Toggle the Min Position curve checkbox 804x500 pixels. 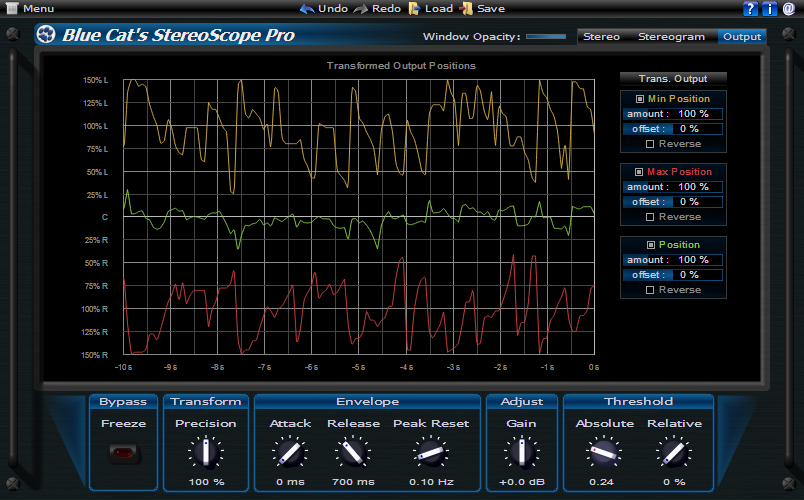pyautogui.click(x=640, y=99)
